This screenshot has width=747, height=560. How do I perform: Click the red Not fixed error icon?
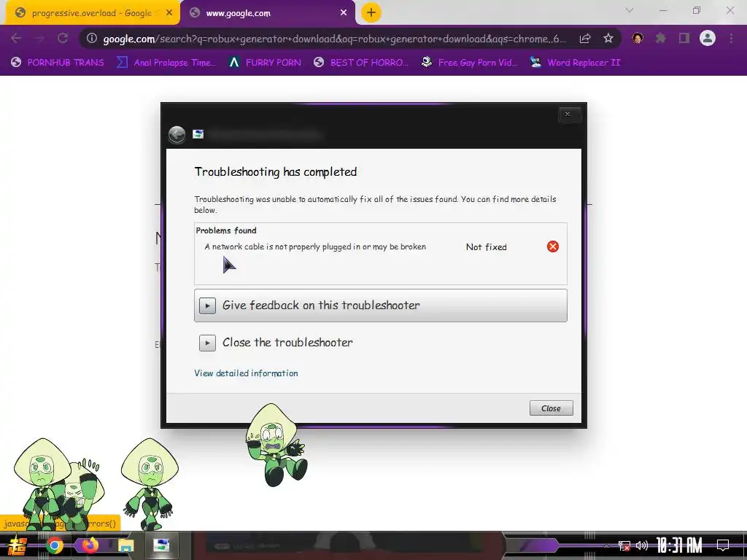[x=553, y=246]
